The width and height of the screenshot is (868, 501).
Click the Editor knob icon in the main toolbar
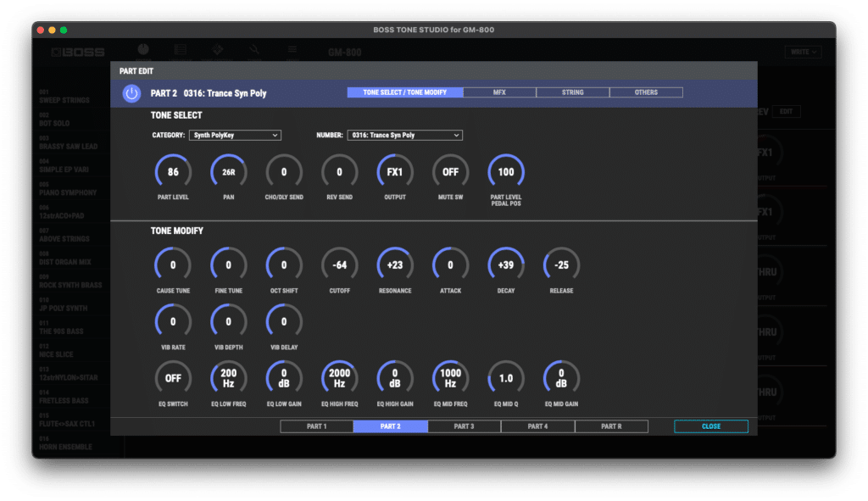click(143, 50)
